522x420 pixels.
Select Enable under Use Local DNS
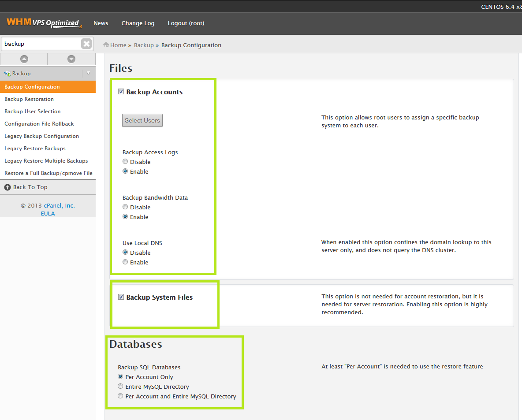[x=125, y=262]
